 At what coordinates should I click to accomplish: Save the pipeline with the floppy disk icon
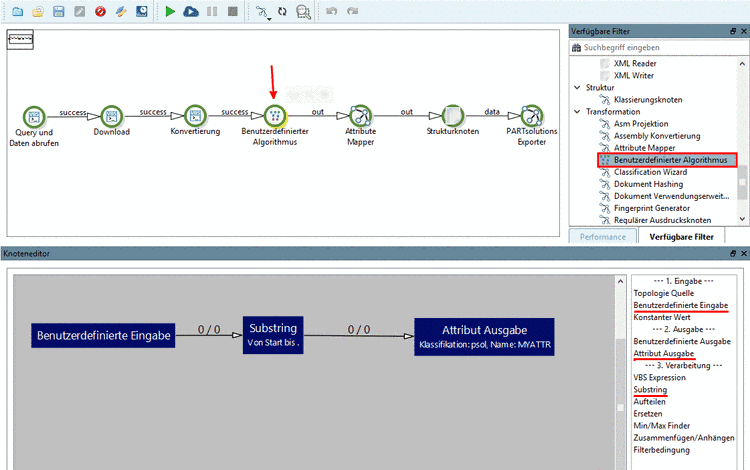[58, 11]
